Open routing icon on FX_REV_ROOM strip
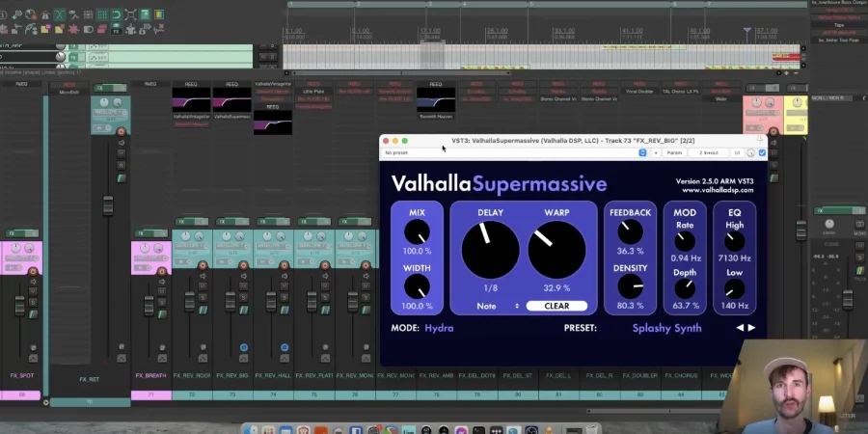The width and height of the screenshot is (868, 434). (x=203, y=310)
